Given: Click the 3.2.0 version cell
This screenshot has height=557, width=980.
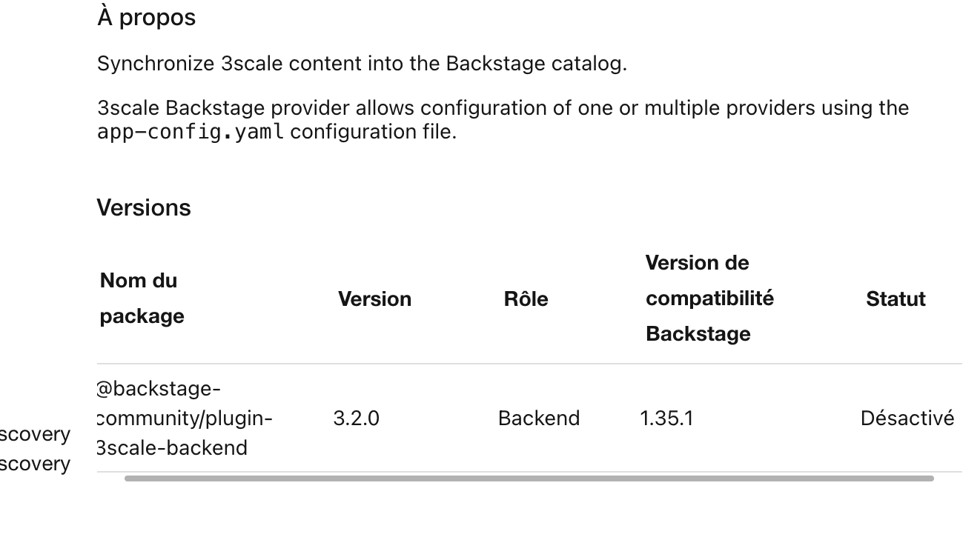Looking at the screenshot, I should [356, 418].
